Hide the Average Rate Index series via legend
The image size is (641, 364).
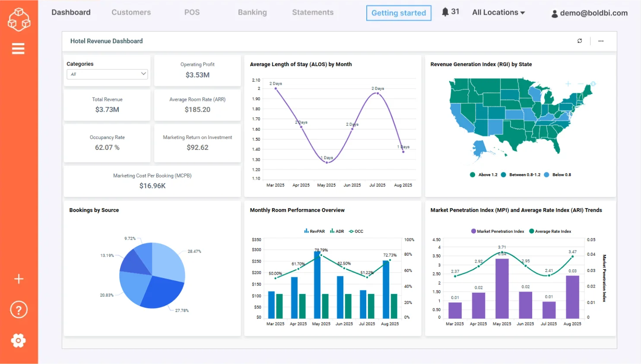point(550,231)
